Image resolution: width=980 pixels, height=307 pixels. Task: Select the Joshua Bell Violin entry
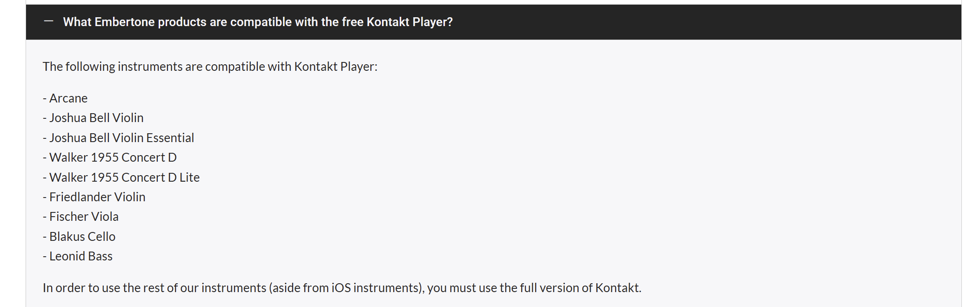pyautogui.click(x=93, y=118)
